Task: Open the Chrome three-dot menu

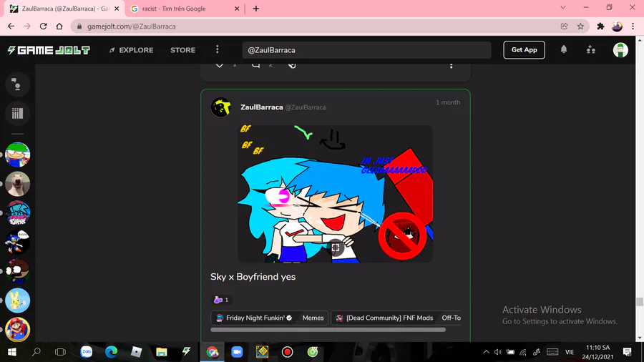Action: tap(633, 26)
